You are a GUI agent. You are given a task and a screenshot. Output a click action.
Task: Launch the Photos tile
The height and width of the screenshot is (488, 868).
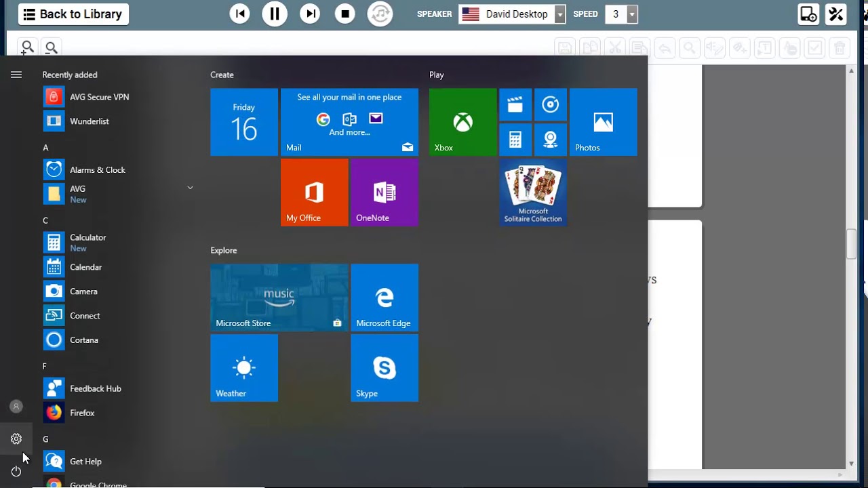click(604, 122)
